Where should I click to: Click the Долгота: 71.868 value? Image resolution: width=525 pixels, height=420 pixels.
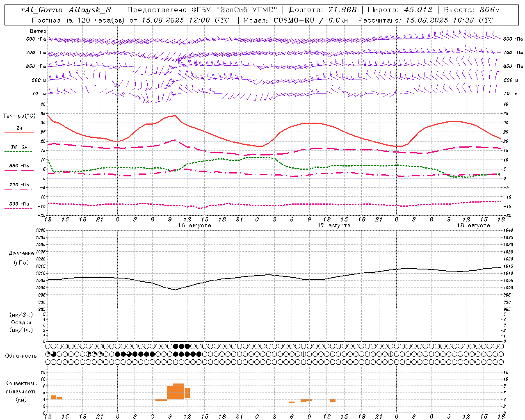pyautogui.click(x=323, y=10)
